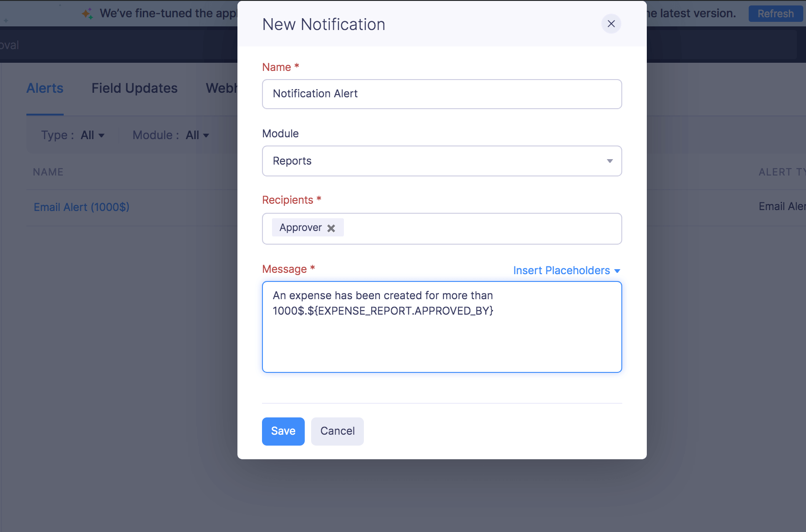806x532 pixels.
Task: Switch to the Field Updates tab
Action: [x=134, y=88]
